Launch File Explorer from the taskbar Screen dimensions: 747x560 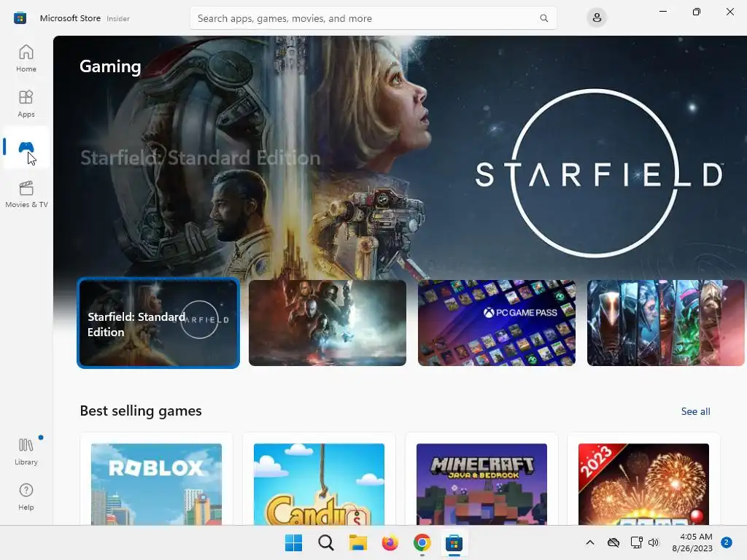pos(357,542)
